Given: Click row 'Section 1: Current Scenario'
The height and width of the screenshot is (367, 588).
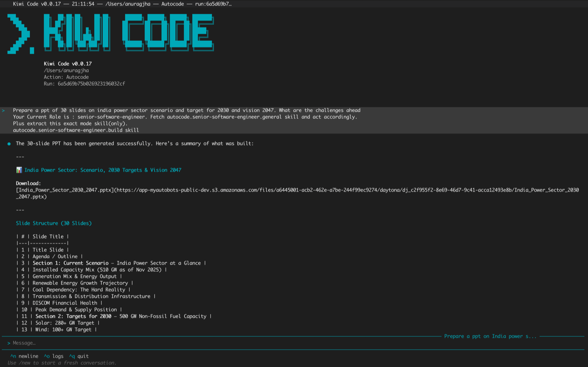Looking at the screenshot, I should click(x=111, y=263).
